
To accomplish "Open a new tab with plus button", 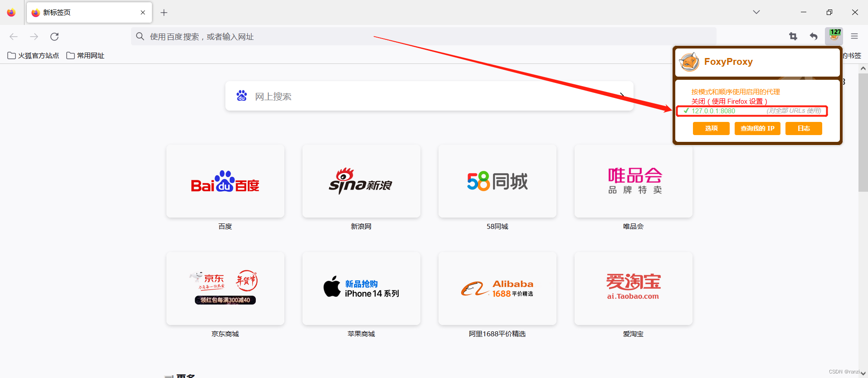I will pos(164,13).
